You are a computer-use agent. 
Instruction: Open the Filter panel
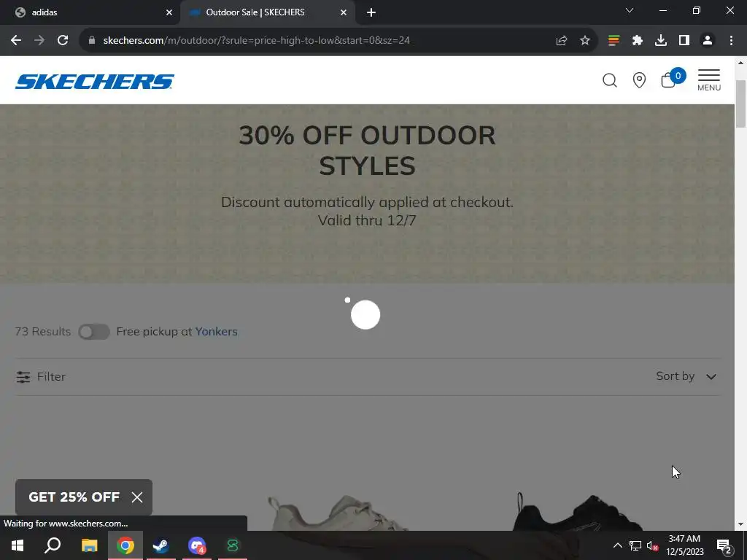pyautogui.click(x=41, y=377)
